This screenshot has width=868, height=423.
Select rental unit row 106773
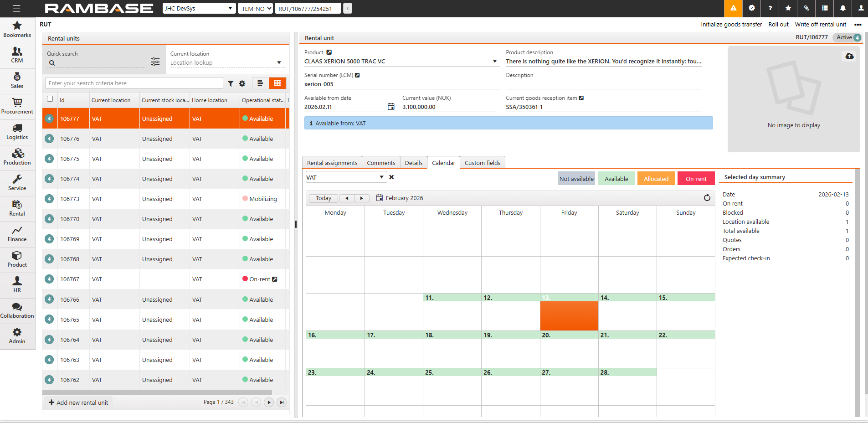pyautogui.click(x=166, y=199)
